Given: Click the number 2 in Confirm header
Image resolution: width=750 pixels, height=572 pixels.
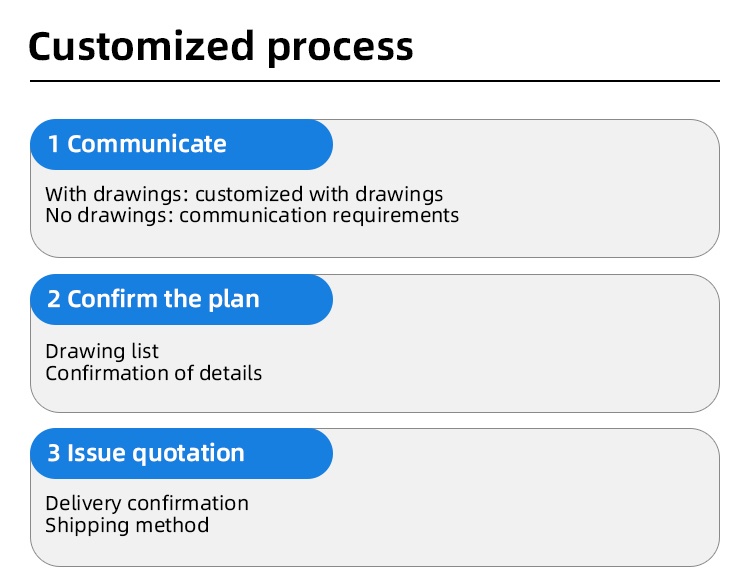Looking at the screenshot, I should coord(54,299).
